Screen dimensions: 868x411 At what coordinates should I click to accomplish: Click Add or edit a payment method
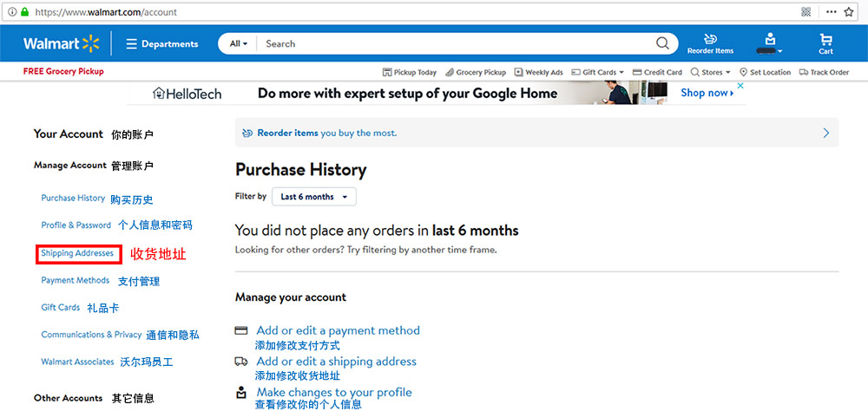click(x=338, y=330)
